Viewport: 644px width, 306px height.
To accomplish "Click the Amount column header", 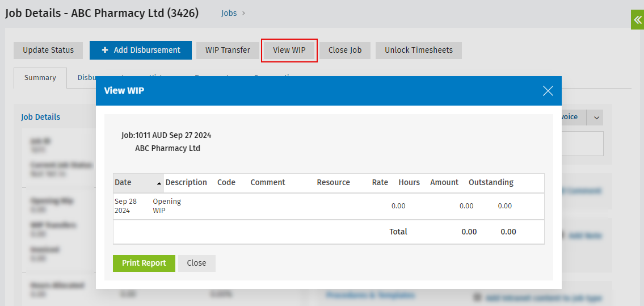I will [x=444, y=182].
